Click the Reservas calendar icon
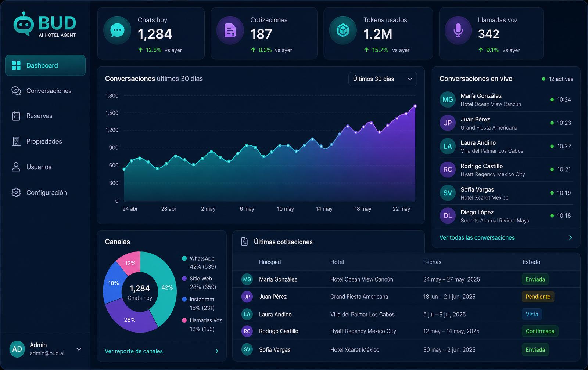 [16, 116]
